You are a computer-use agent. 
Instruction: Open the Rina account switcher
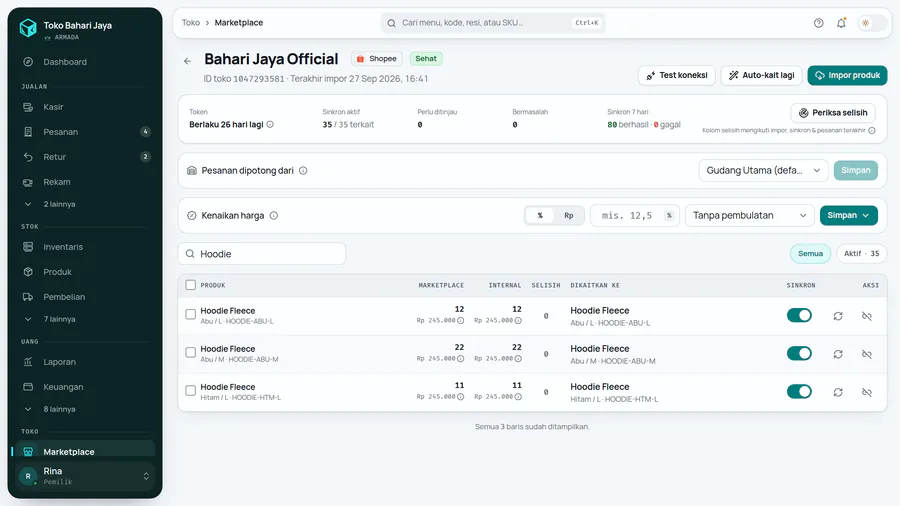pos(85,476)
